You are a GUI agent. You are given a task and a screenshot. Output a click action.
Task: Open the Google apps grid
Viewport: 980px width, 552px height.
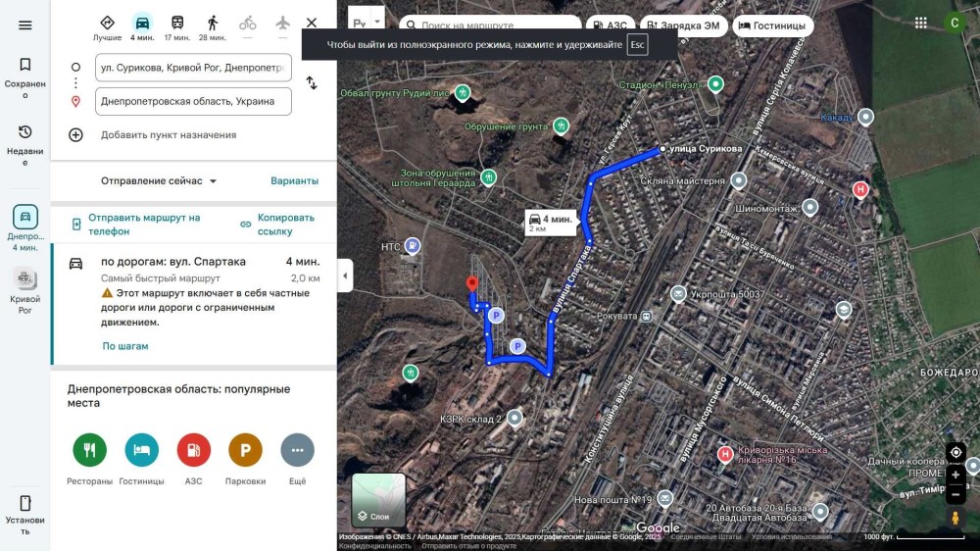(920, 23)
